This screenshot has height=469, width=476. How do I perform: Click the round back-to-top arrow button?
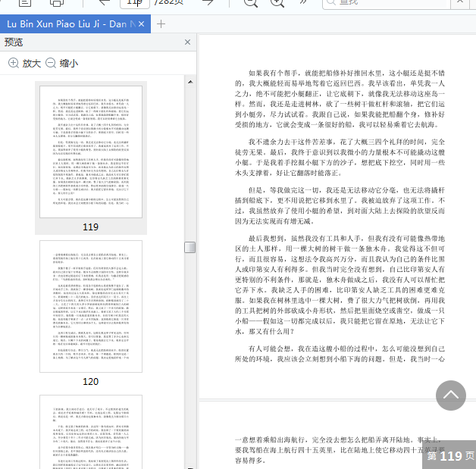coord(451,396)
